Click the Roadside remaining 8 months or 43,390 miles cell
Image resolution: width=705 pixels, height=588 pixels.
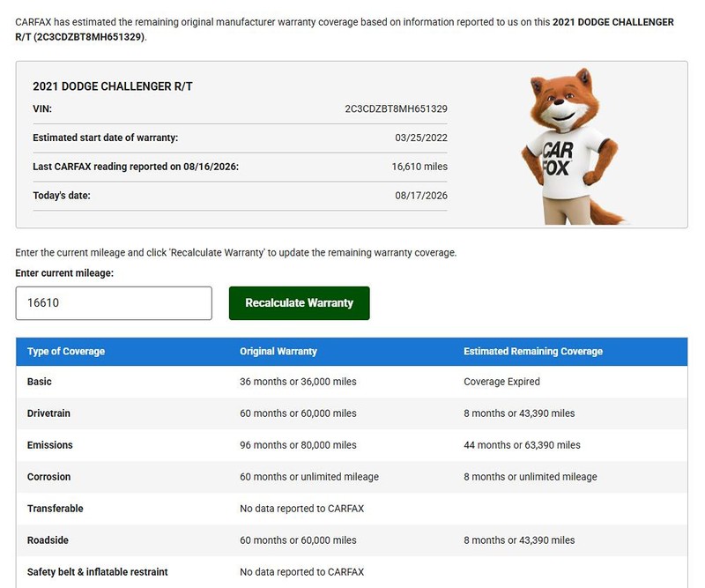point(519,540)
